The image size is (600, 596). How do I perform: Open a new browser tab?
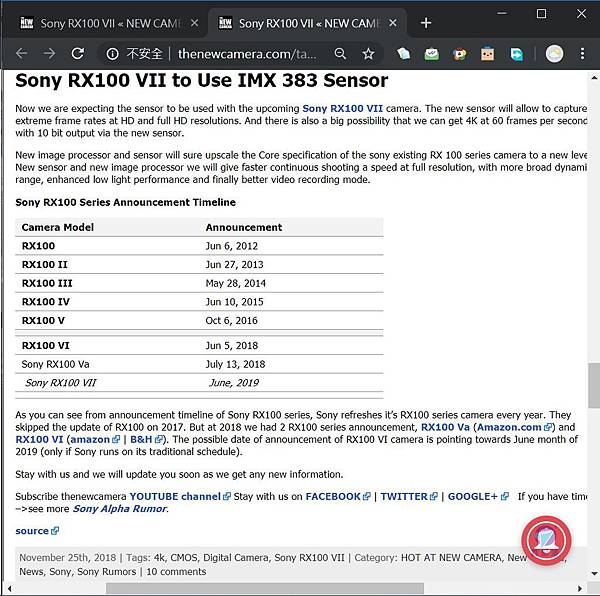(x=426, y=23)
